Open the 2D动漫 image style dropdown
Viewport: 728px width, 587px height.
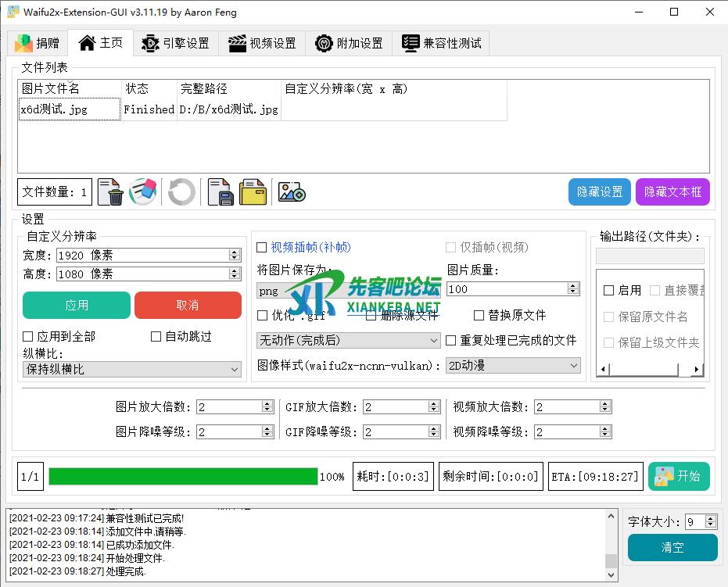[x=513, y=365]
